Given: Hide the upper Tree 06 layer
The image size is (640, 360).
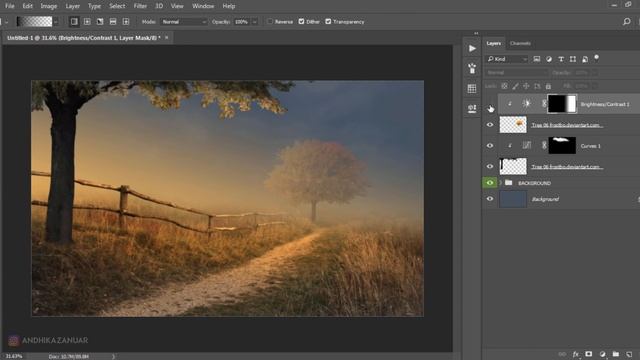Looking at the screenshot, I should tap(490, 125).
